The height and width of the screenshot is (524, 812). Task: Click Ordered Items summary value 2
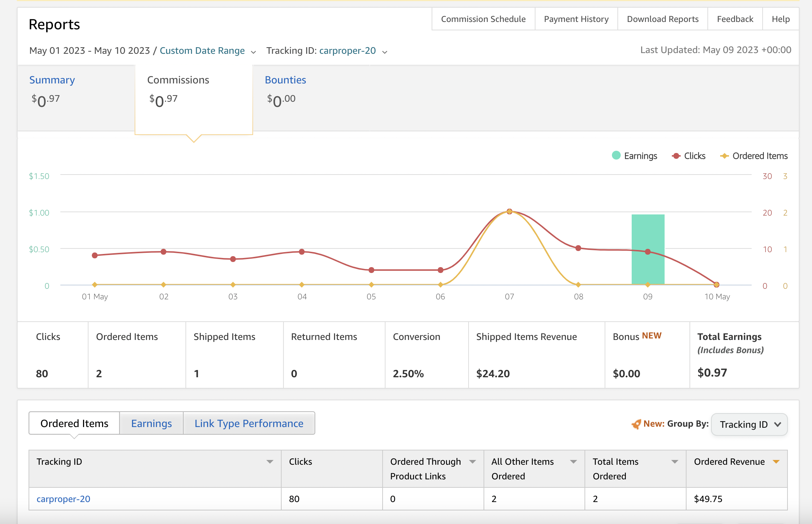99,374
